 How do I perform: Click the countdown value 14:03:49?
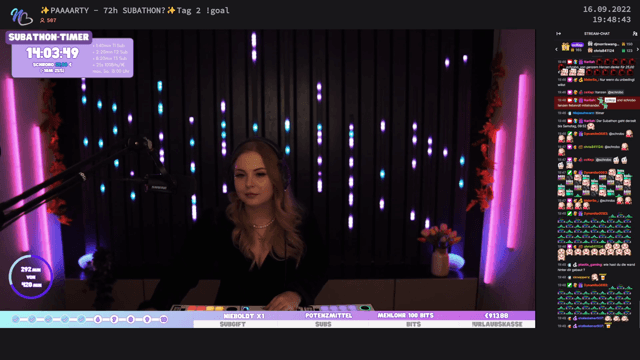52,53
